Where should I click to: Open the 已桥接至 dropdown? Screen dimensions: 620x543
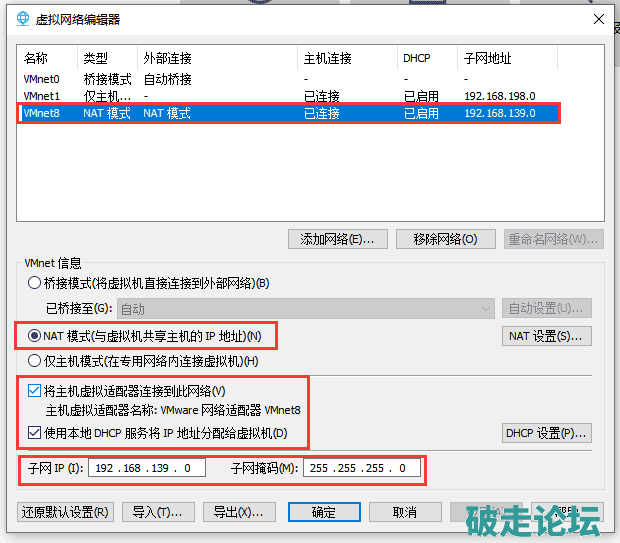(x=305, y=309)
